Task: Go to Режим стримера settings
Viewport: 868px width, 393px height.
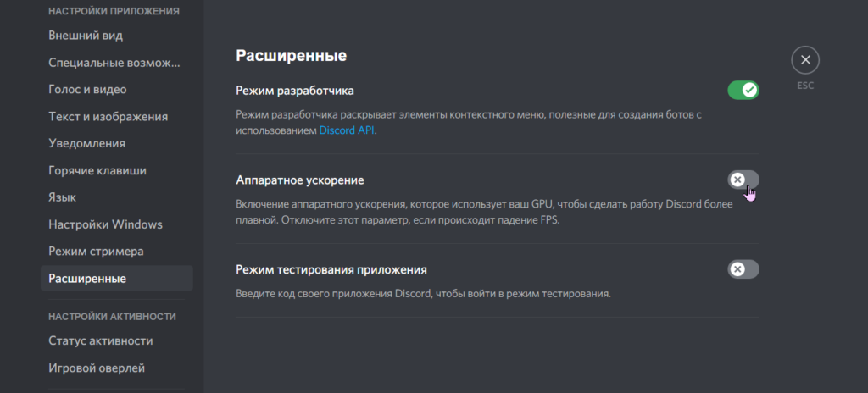Action: coord(96,252)
